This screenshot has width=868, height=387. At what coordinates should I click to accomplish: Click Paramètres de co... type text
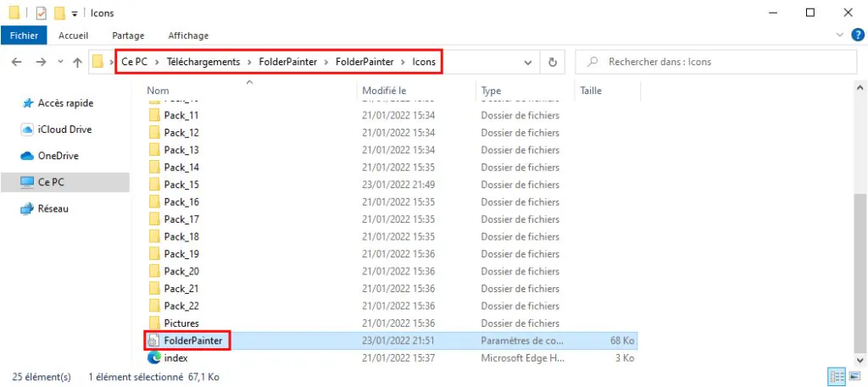pos(522,340)
